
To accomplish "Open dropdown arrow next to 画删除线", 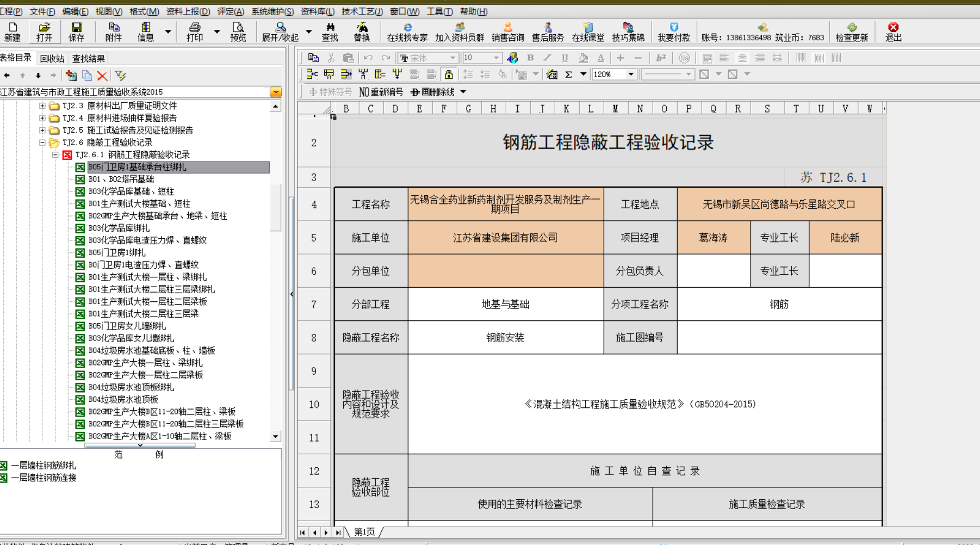I will 463,92.
